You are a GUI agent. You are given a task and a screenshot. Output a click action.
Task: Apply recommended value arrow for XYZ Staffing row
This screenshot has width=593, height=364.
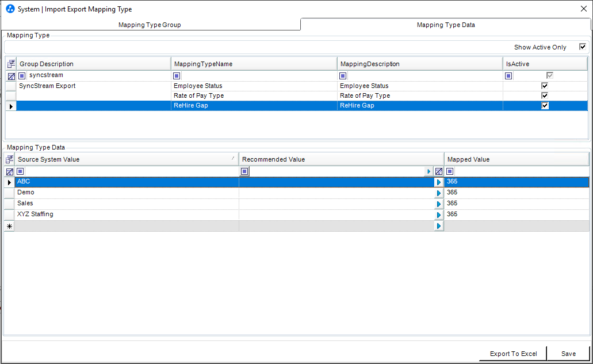coord(439,215)
